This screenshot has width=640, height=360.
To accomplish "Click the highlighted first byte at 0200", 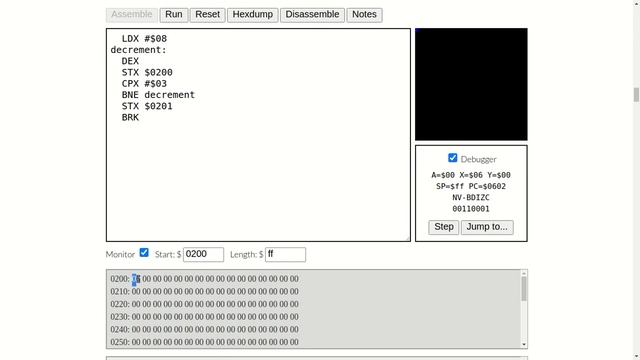I will (136, 279).
